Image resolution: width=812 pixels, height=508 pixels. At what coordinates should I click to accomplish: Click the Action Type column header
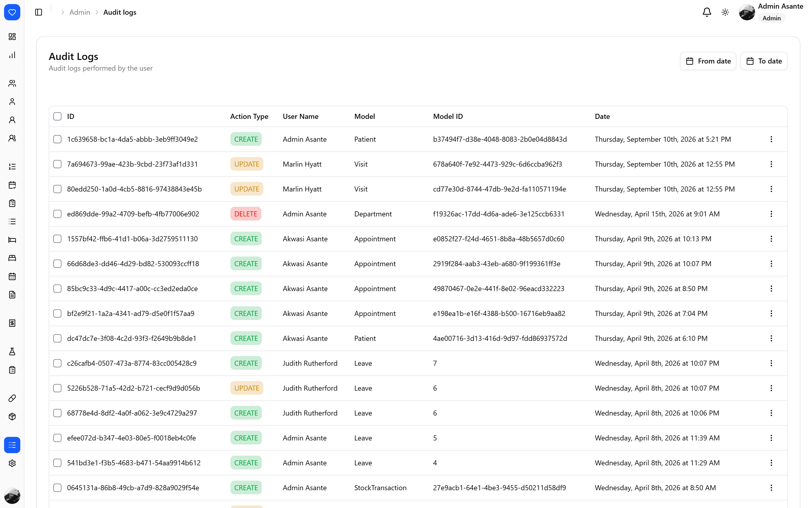pos(249,117)
